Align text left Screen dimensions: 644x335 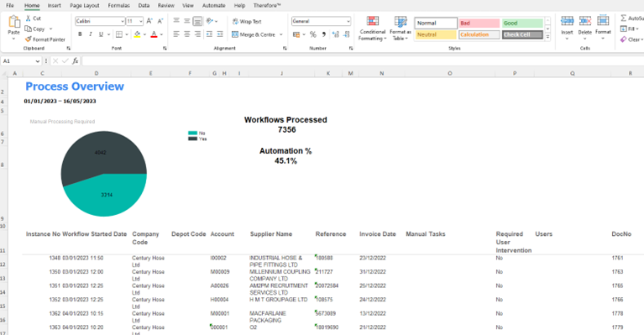176,34
